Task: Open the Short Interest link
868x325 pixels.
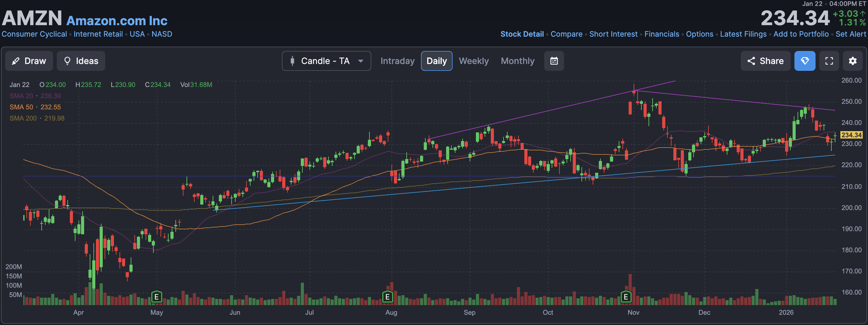Action: tap(613, 34)
